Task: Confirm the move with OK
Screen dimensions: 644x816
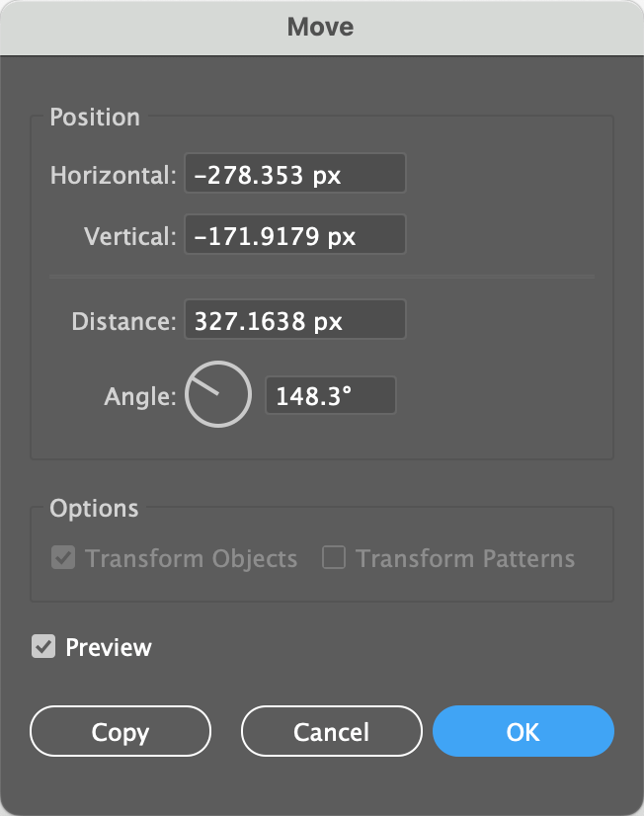Action: (x=523, y=731)
